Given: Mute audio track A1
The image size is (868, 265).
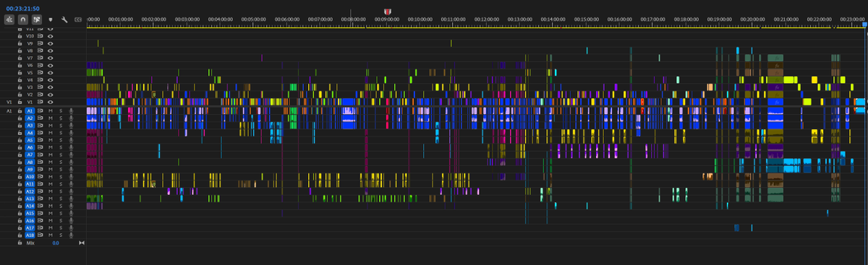Looking at the screenshot, I should click(51, 111).
